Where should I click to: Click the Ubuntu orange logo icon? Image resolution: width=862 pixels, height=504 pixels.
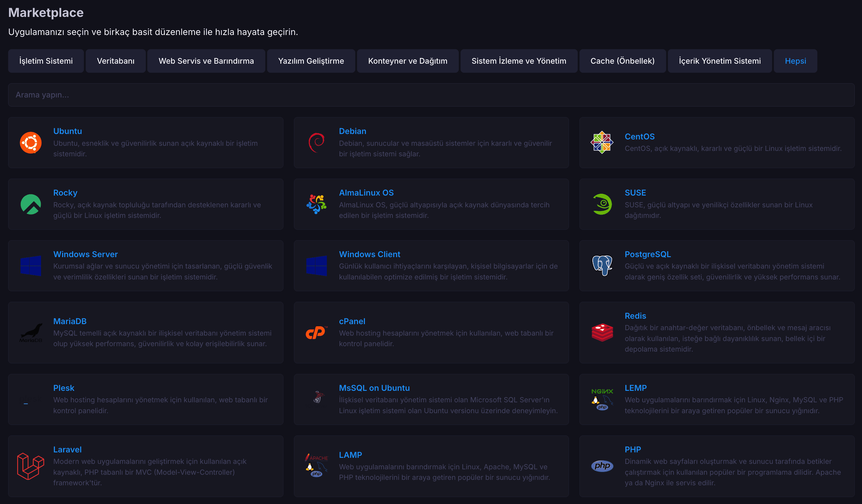pos(30,142)
